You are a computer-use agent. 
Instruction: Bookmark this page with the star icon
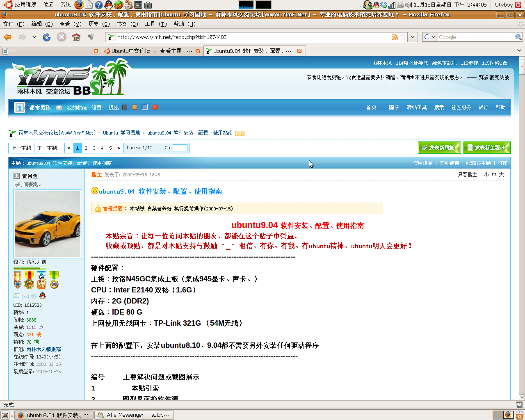[403, 37]
